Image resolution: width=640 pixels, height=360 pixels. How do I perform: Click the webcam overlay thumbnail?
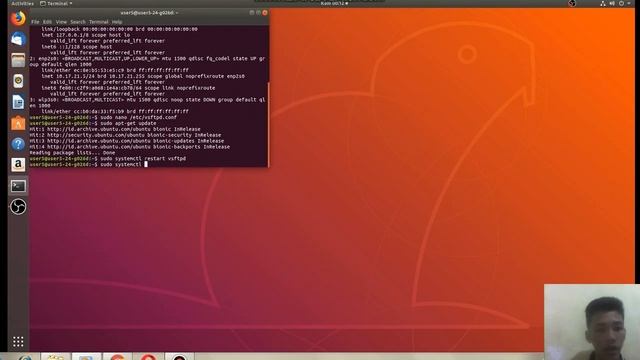tap(592, 322)
